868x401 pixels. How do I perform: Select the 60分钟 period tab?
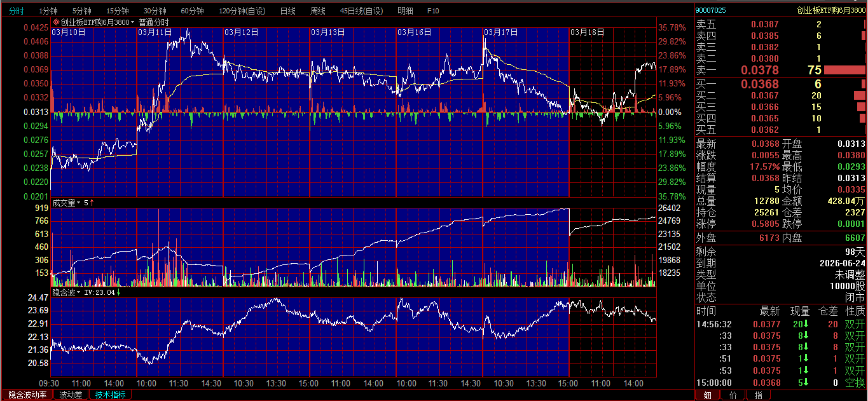click(x=192, y=11)
